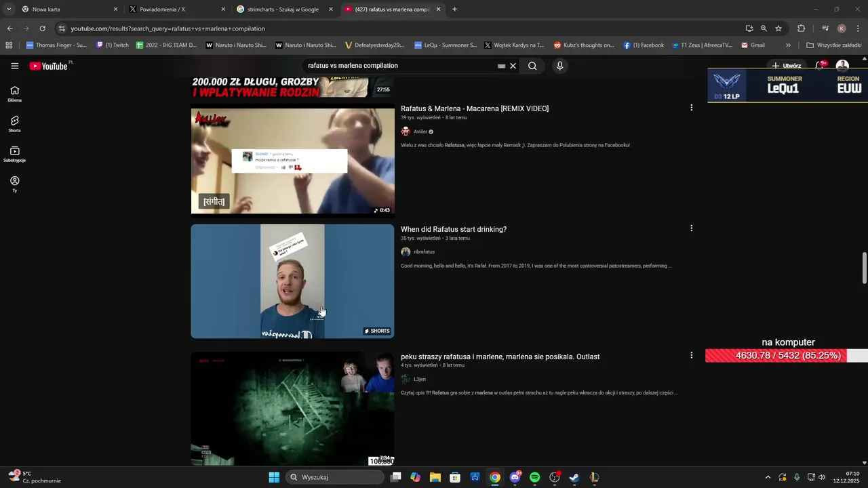Open options for Rafatus & Marlena Macarena video
868x488 pixels.
(x=691, y=108)
